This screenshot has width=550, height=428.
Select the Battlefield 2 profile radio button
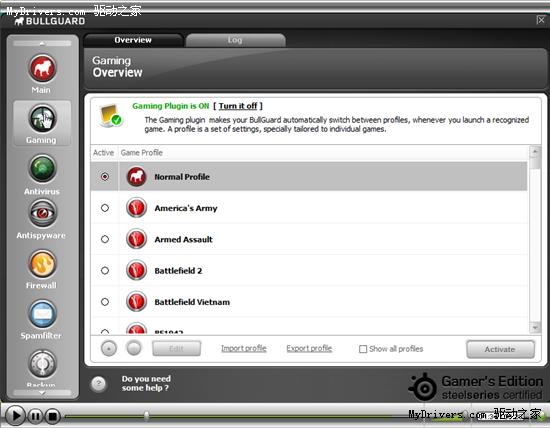(x=105, y=270)
